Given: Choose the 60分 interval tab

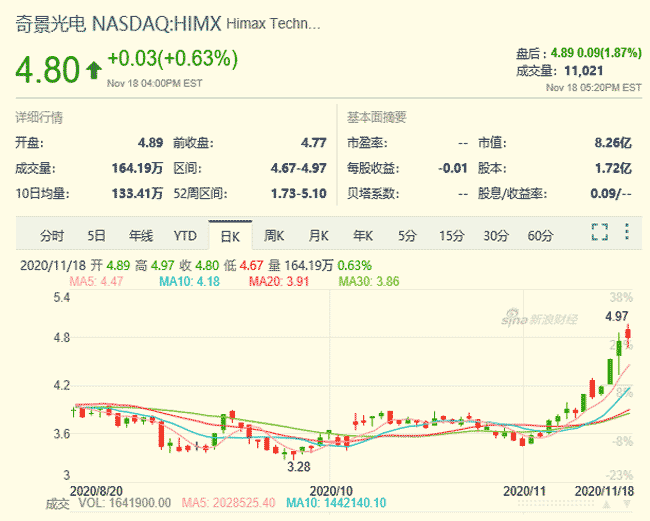Looking at the screenshot, I should click(x=540, y=236).
